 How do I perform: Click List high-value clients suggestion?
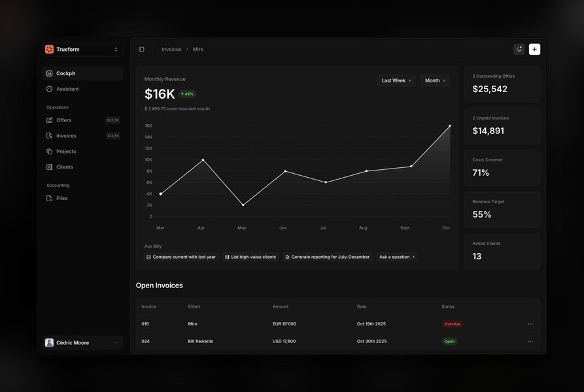(250, 257)
